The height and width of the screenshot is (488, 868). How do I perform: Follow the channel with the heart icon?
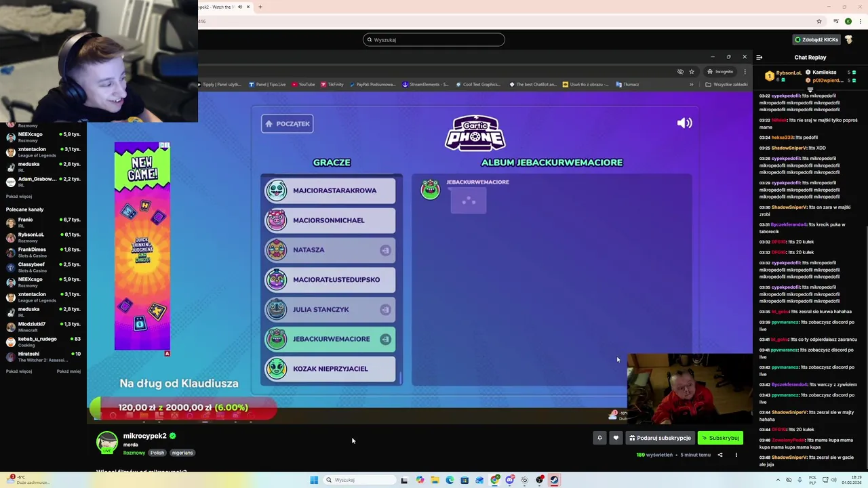[x=616, y=438]
